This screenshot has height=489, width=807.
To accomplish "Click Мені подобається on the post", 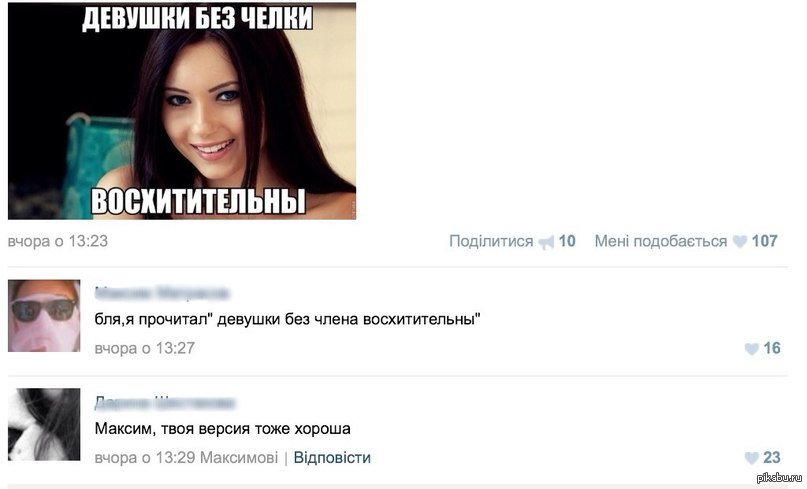I will 660,241.
